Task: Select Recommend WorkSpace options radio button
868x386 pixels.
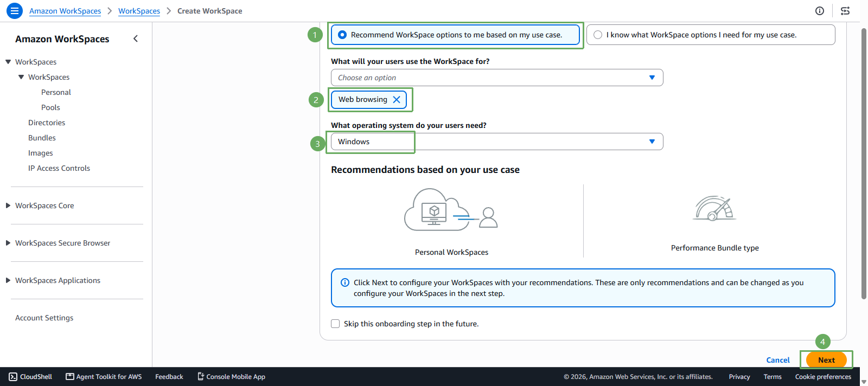Action: click(x=342, y=35)
